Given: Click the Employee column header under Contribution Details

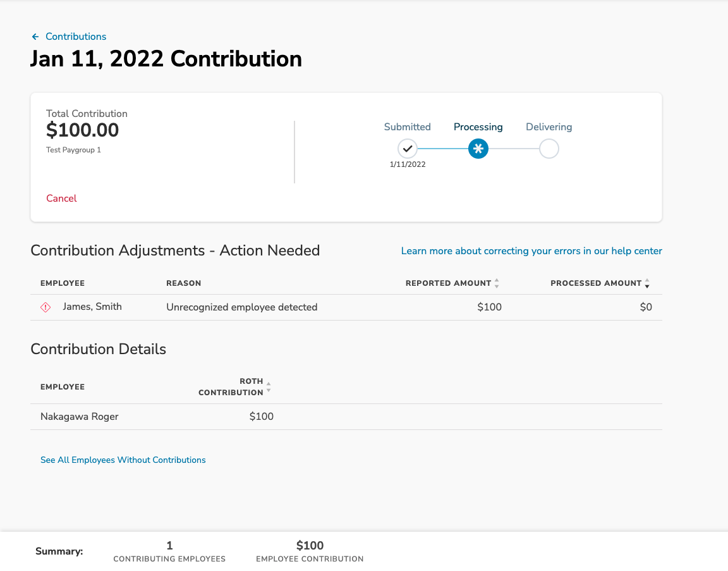Looking at the screenshot, I should [63, 386].
